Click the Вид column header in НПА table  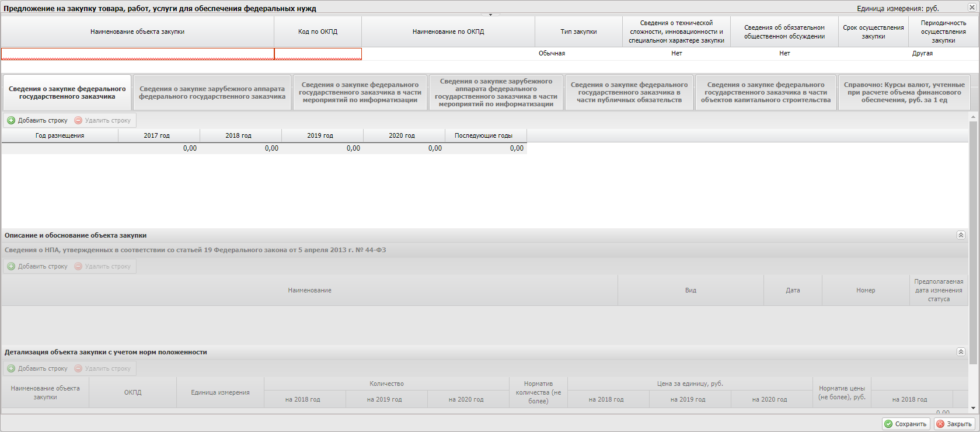point(690,290)
